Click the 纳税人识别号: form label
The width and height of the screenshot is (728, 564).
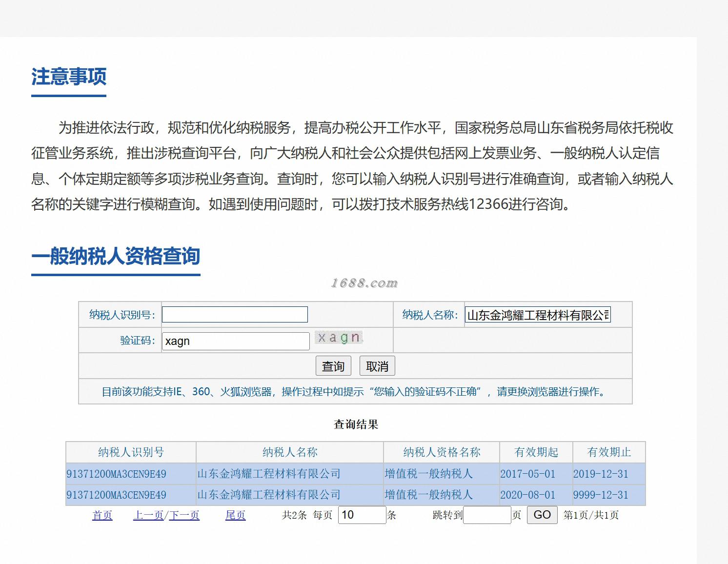122,315
